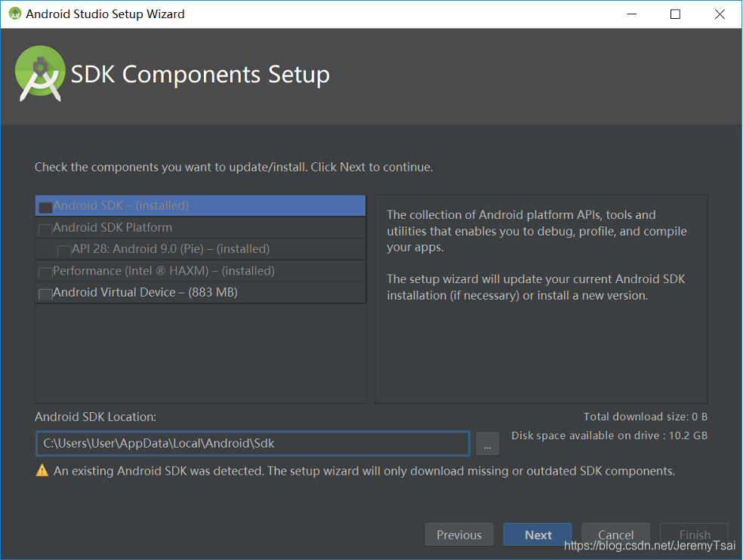The width and height of the screenshot is (743, 560).
Task: Toggle the Android SDK (installed) checkbox
Action: click(45, 208)
